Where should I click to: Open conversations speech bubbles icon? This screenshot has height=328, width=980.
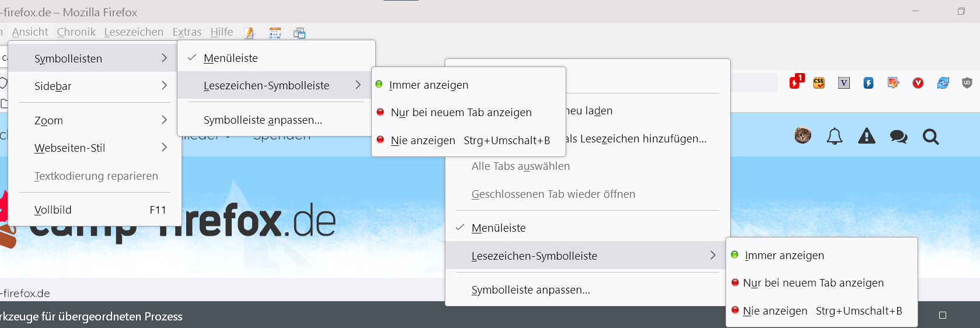(x=899, y=137)
